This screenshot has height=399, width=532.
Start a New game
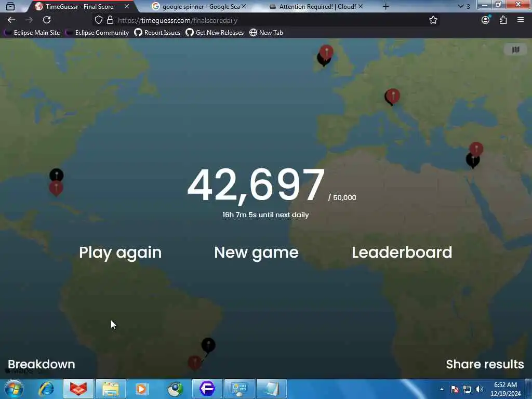(257, 252)
